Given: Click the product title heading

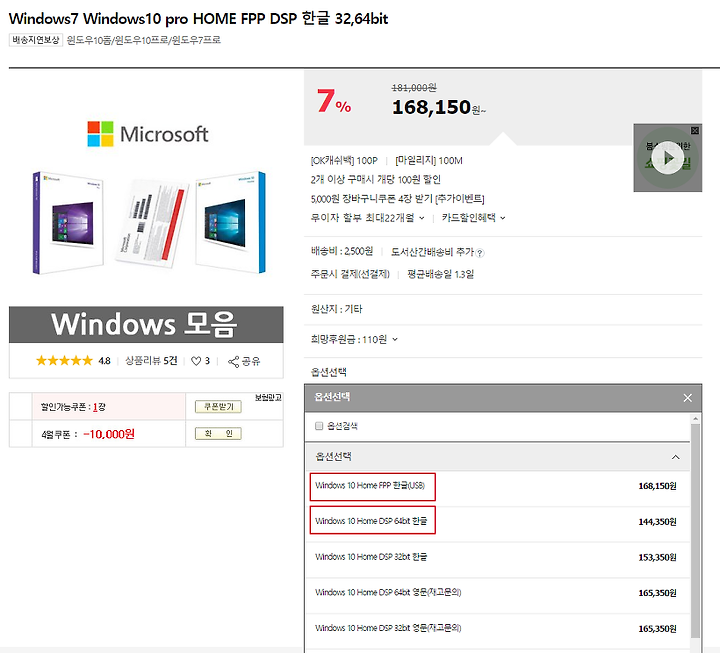Looking at the screenshot, I should (x=198, y=19).
